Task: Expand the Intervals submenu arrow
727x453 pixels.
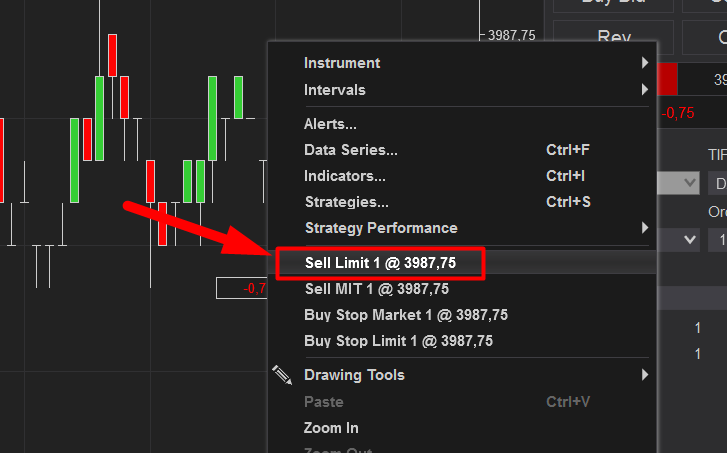Action: pos(645,90)
